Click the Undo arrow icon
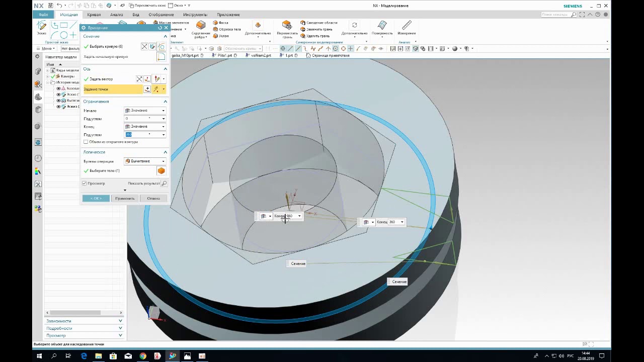Viewport: 644px width, 362px height. 59,6
